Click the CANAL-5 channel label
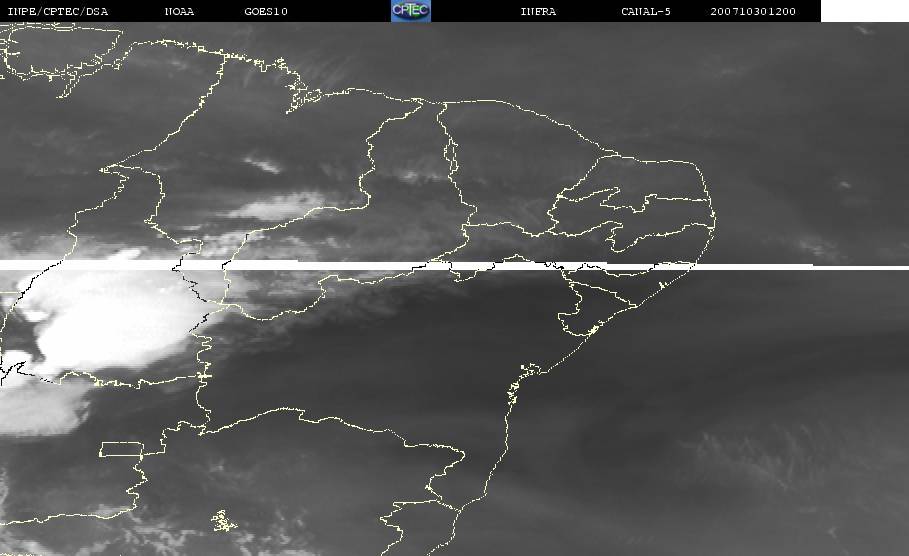The height and width of the screenshot is (556, 909). click(x=646, y=12)
